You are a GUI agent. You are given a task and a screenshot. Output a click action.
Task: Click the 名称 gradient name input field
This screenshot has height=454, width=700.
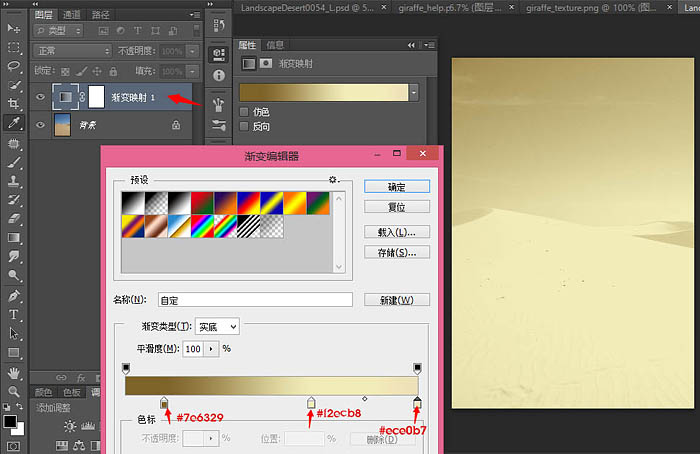point(254,299)
